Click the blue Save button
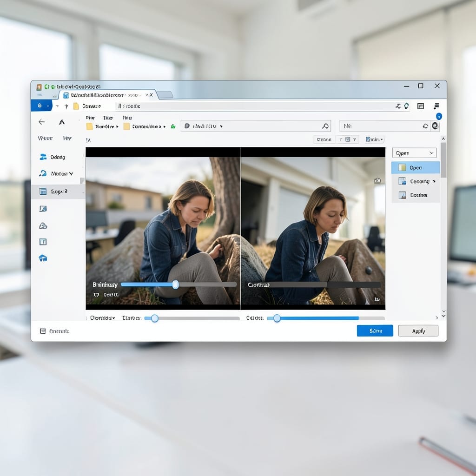The image size is (476, 476). tap(375, 331)
